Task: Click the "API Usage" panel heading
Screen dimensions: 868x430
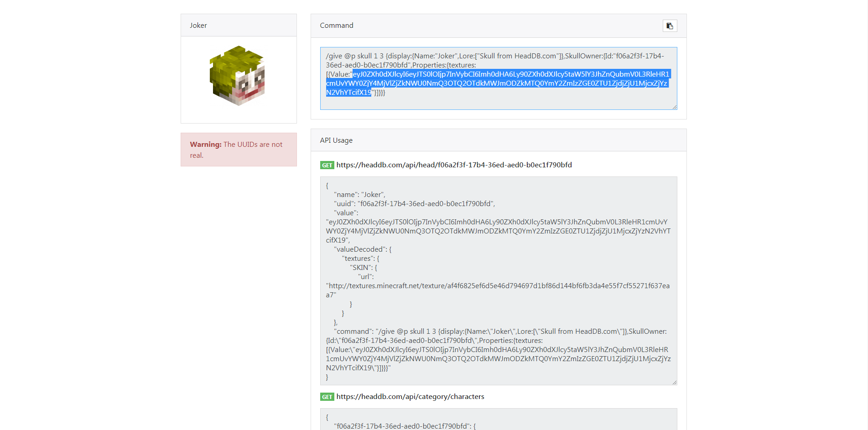Action: pyautogui.click(x=336, y=140)
